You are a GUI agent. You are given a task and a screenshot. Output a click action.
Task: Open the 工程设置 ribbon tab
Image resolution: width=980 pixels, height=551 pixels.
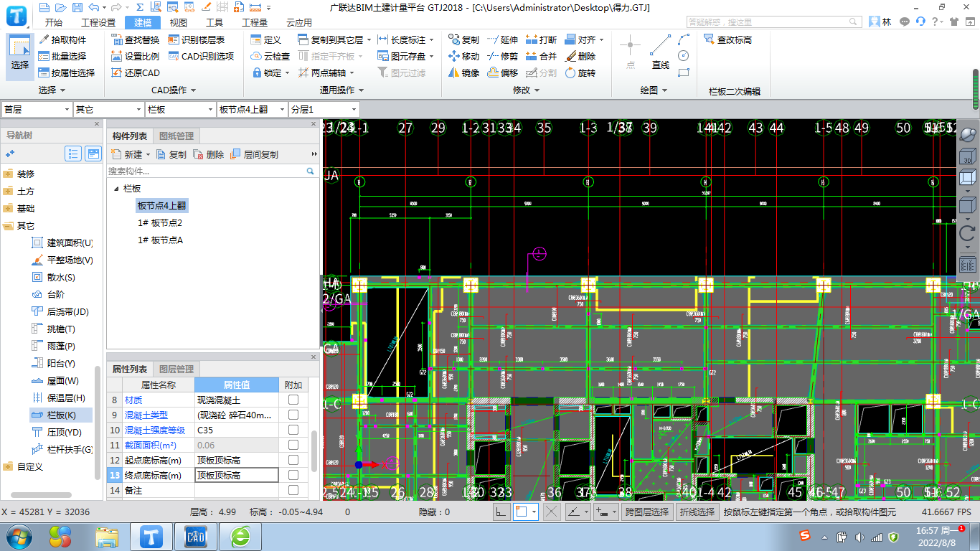tap(98, 22)
